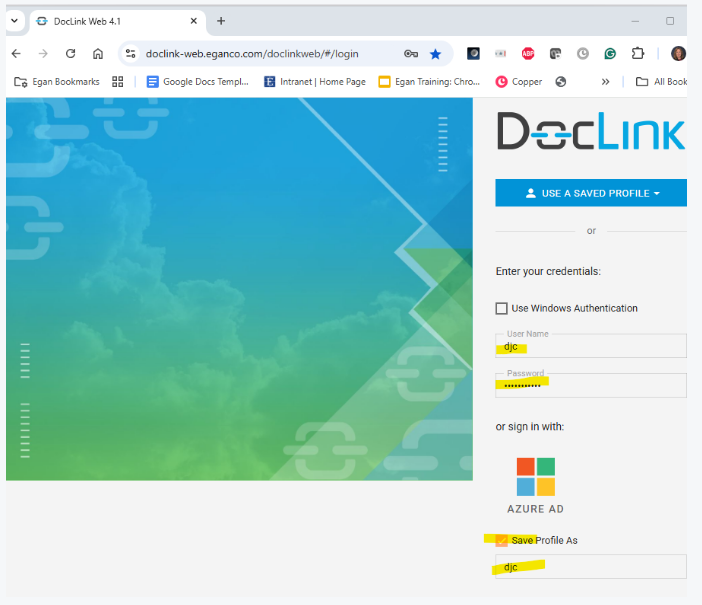Close the DocLink Web 4.1 tab
The image size is (702, 605).
(x=193, y=21)
